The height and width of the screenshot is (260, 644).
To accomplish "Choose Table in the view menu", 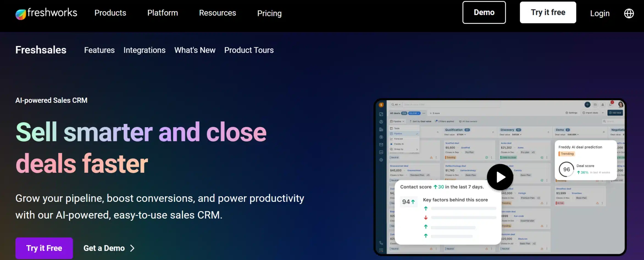I will 404,128.
